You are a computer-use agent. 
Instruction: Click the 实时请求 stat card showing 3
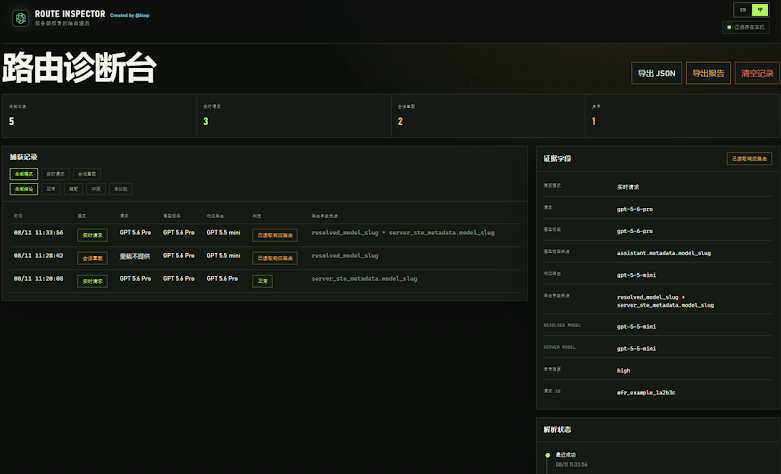click(294, 116)
